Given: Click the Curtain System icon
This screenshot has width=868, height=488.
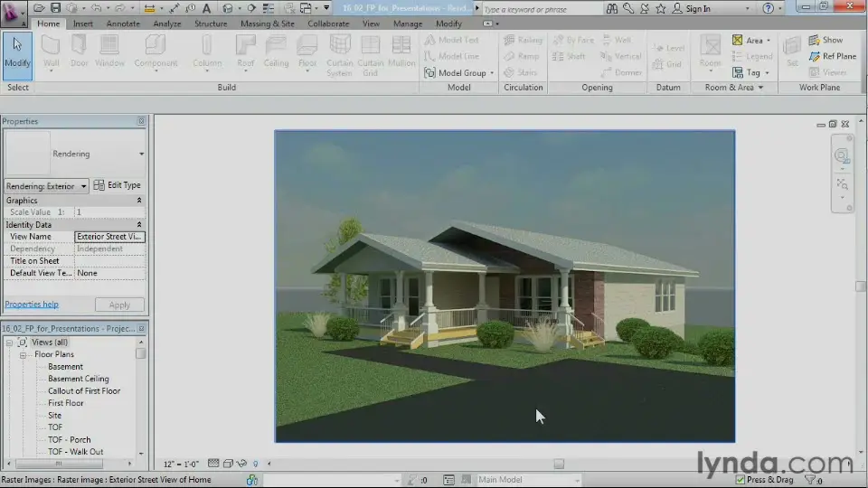Looking at the screenshot, I should 339,45.
